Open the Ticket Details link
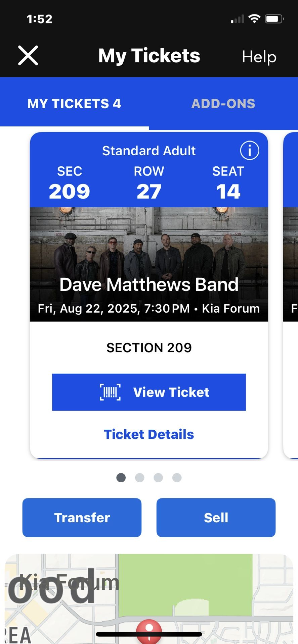 tap(149, 434)
